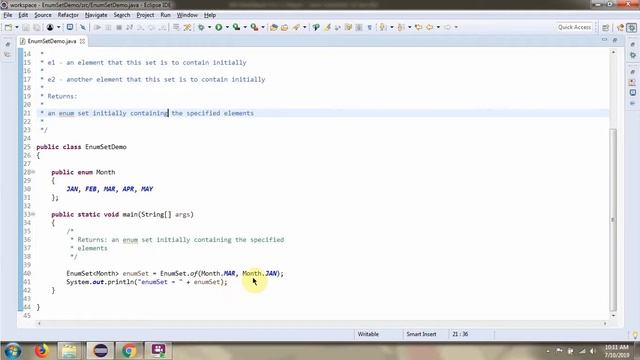This screenshot has height=360, width=640.
Task: Click the Back navigation arrow
Action: (429, 27)
